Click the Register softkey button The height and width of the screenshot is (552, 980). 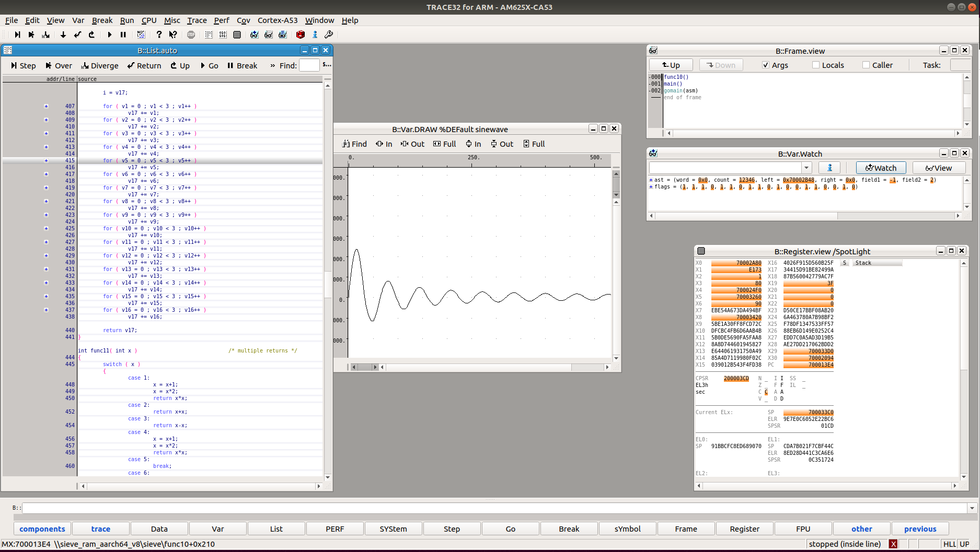[744, 528]
